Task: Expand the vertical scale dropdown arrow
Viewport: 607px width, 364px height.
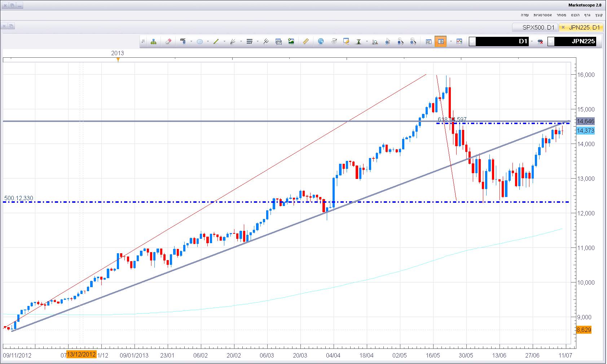Action: 367,41
